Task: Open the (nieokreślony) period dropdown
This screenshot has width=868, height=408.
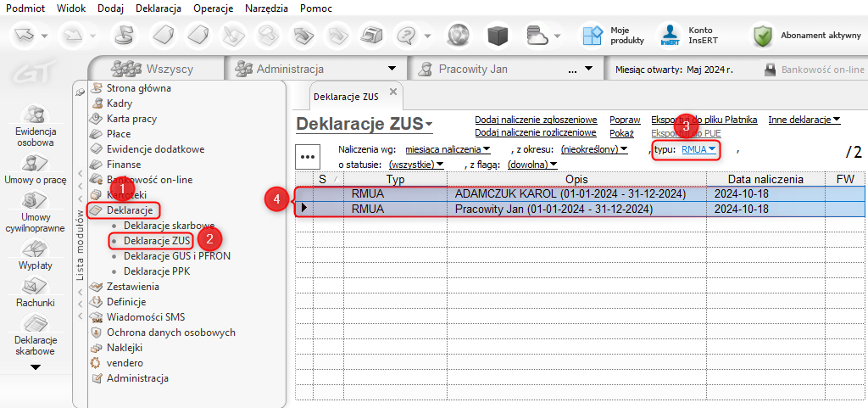Action: (x=594, y=149)
